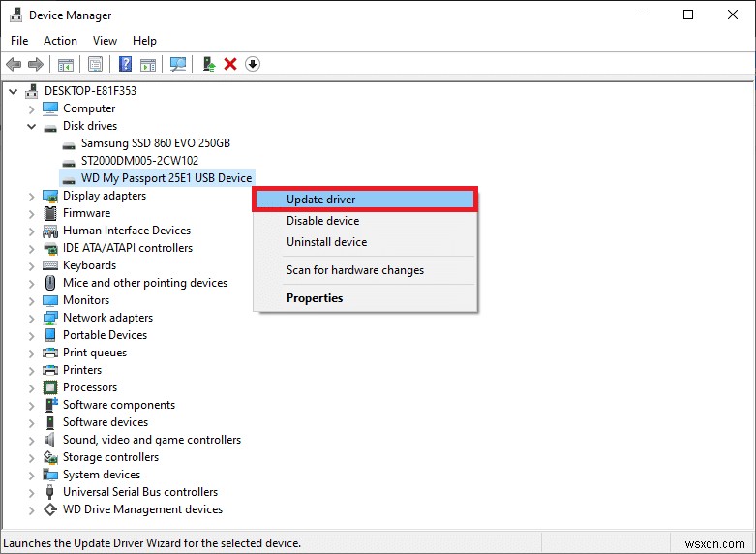Click the WD Drive Management devices icon
The width and height of the screenshot is (756, 554).
50,509
